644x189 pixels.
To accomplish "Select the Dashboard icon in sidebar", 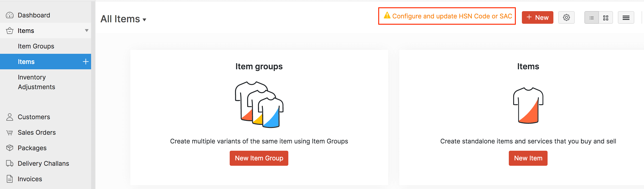I will click(x=9, y=15).
